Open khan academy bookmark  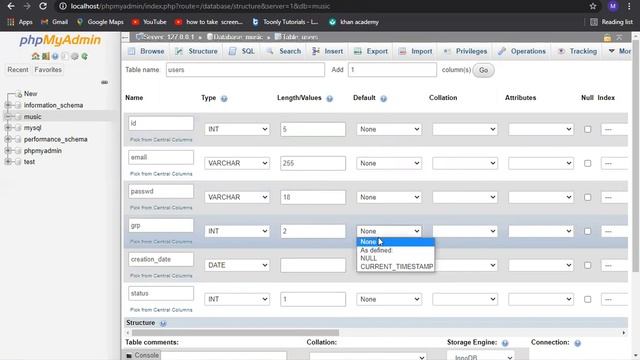point(354,22)
